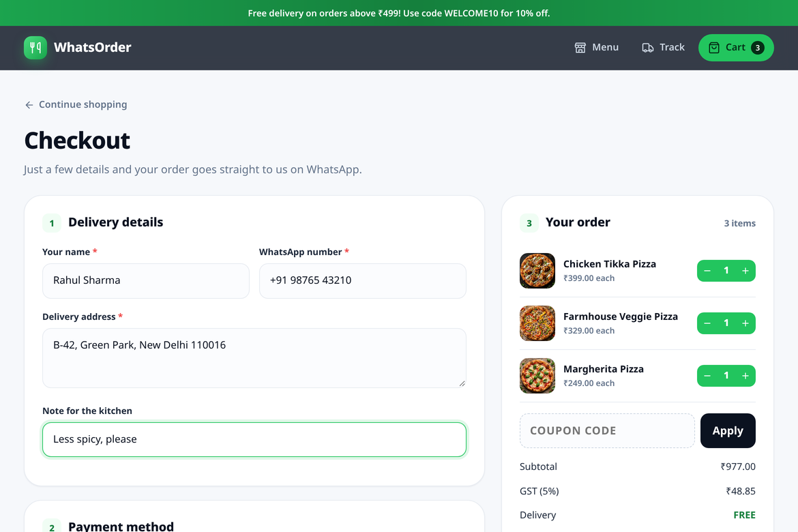Click the Your name field
The image size is (798, 532).
(146, 280)
